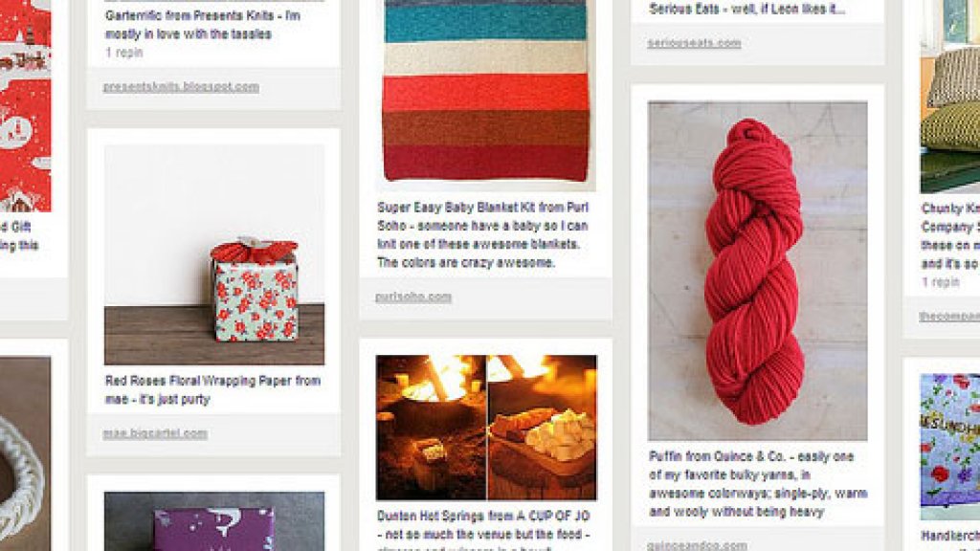Open the mae.bigcartel.com source link
Viewport: 980px width, 551px height.
pyautogui.click(x=155, y=433)
